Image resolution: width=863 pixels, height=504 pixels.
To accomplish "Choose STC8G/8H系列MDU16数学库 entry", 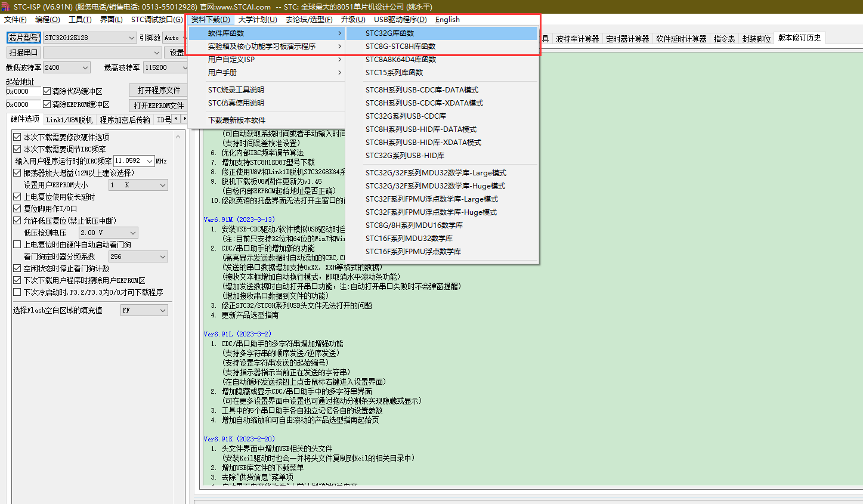I will coord(442,225).
